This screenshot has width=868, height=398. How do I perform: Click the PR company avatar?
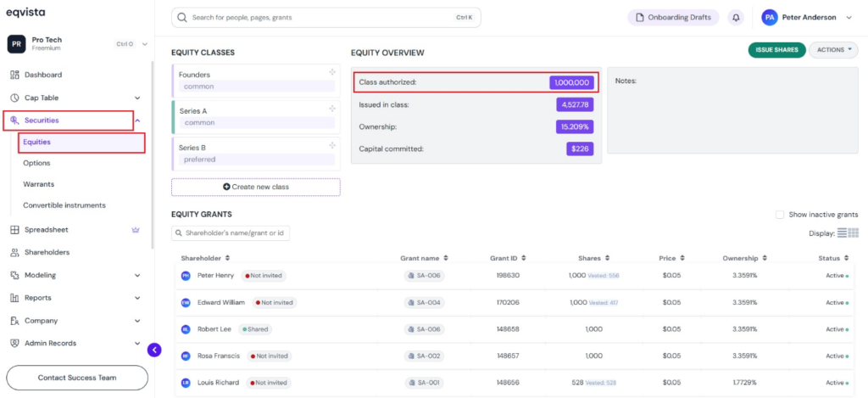pos(17,44)
